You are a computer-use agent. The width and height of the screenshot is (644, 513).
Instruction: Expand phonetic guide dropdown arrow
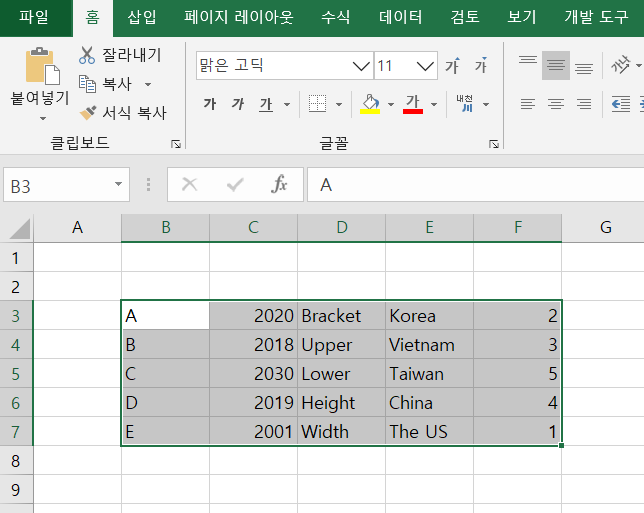[x=486, y=104]
